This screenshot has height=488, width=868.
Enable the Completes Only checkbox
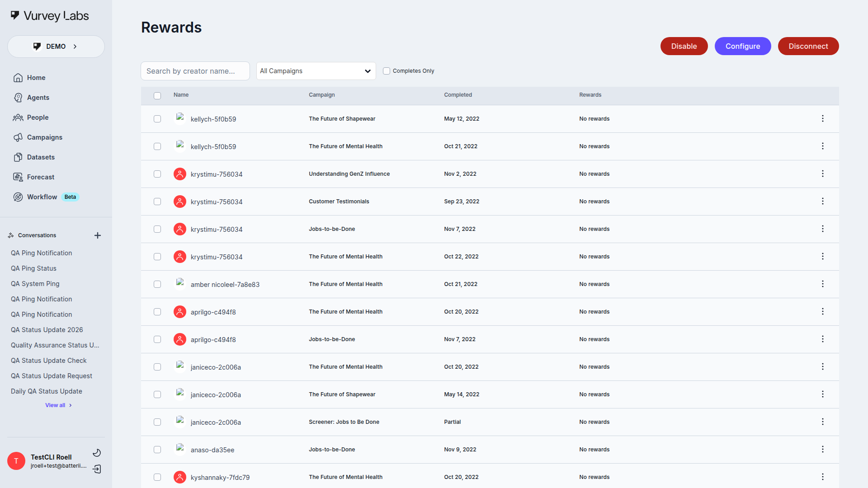(387, 71)
